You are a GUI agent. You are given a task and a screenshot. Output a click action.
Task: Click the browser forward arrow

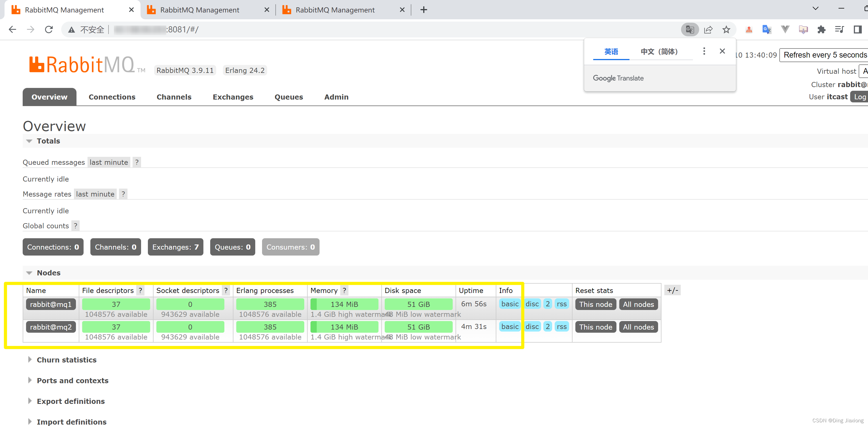point(31,30)
